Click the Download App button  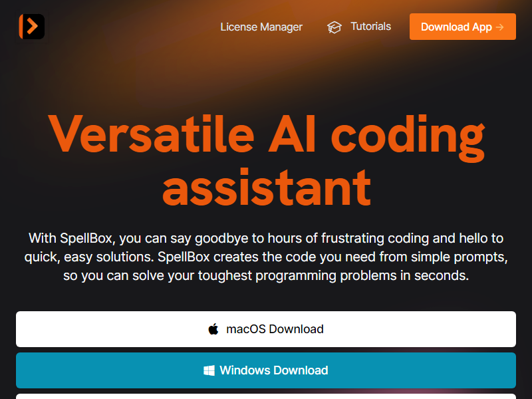[x=462, y=27]
